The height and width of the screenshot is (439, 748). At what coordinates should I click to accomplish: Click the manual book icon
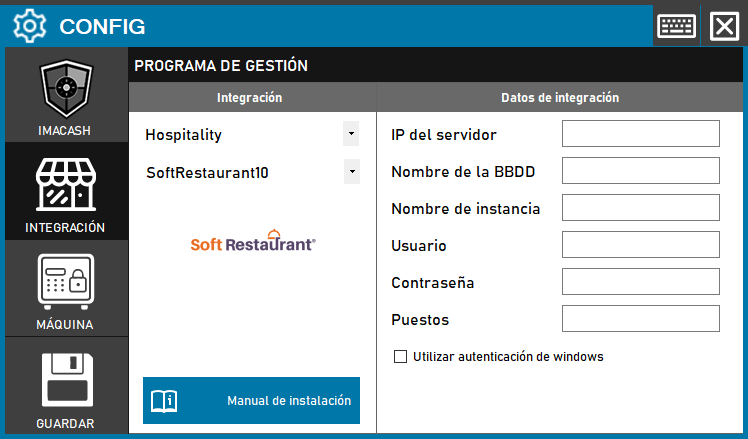click(x=164, y=401)
